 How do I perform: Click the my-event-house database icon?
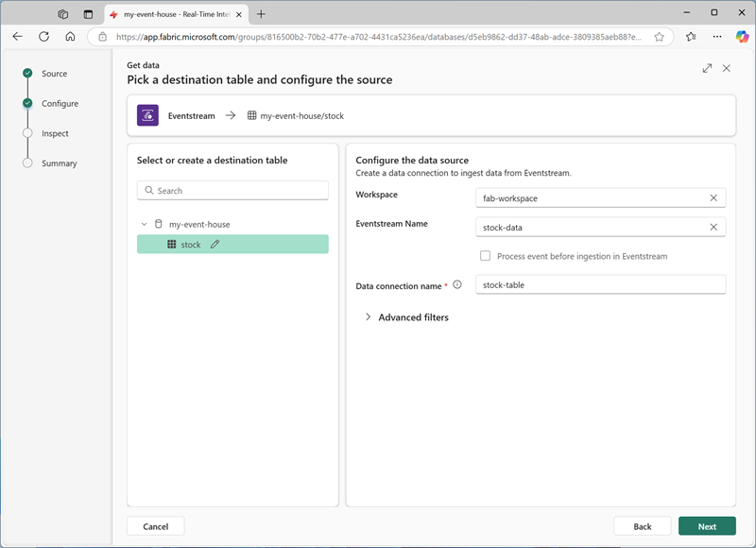tap(158, 224)
